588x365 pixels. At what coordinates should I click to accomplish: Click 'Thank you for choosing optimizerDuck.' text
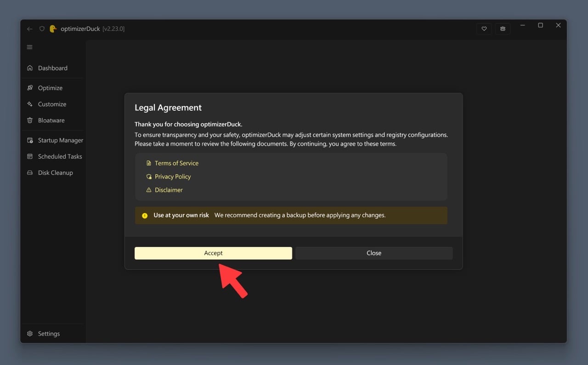(x=188, y=125)
